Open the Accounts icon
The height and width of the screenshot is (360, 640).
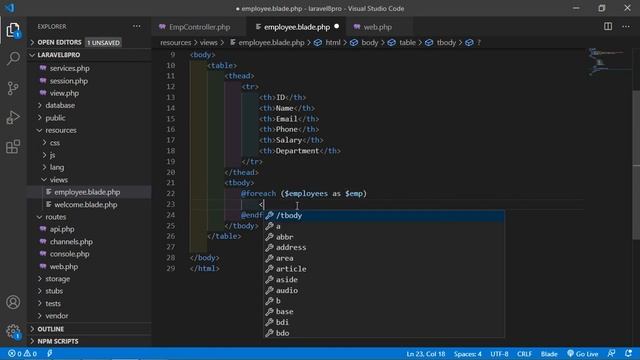13,302
